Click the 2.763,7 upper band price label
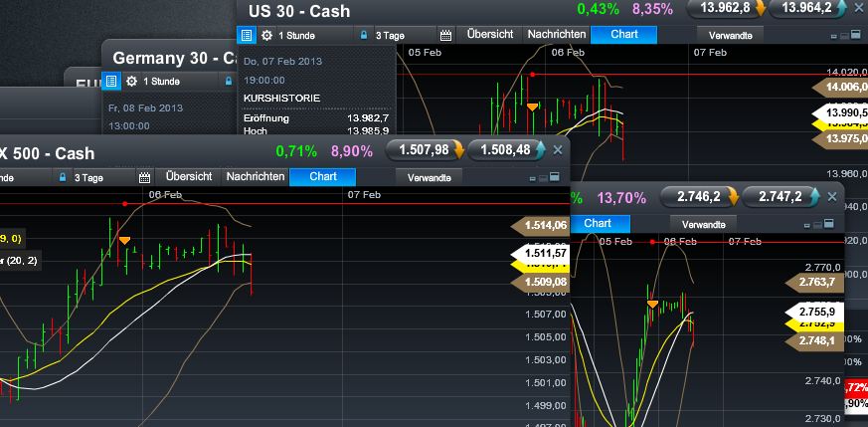Image resolution: width=868 pixels, height=427 pixels. click(x=815, y=283)
